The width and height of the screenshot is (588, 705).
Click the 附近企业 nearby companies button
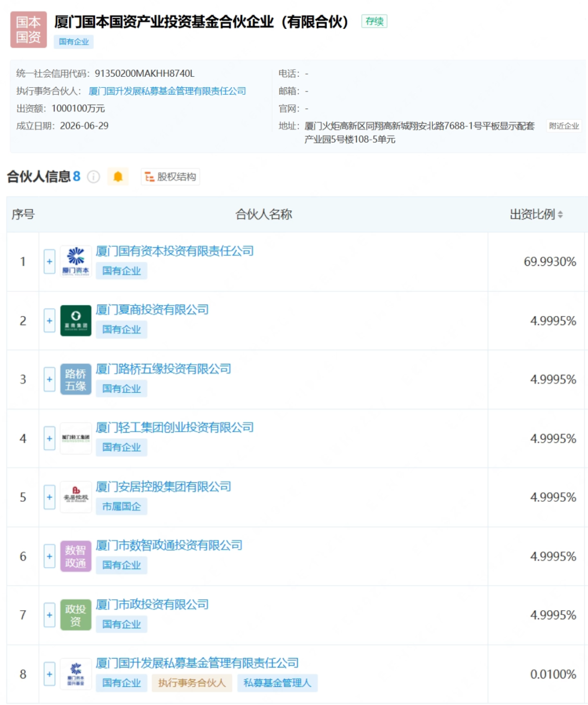(x=564, y=126)
